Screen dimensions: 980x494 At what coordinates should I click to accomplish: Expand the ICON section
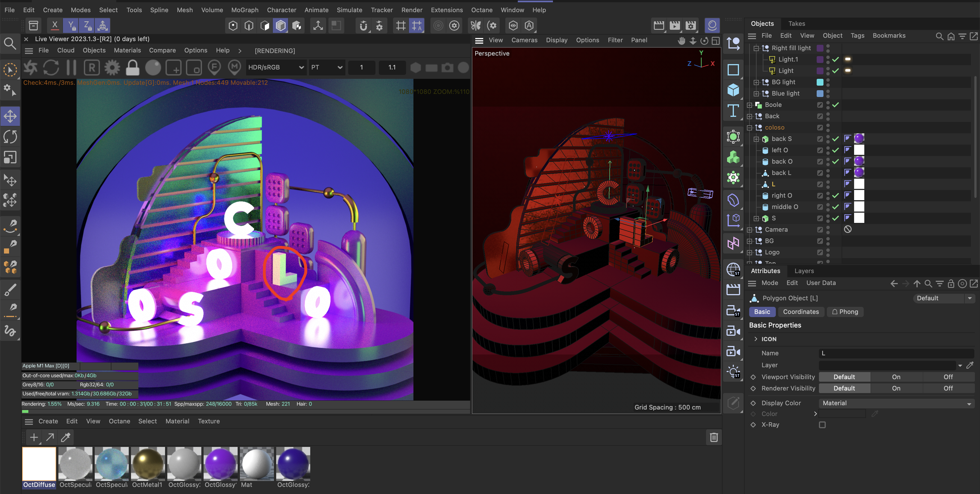[755, 339]
